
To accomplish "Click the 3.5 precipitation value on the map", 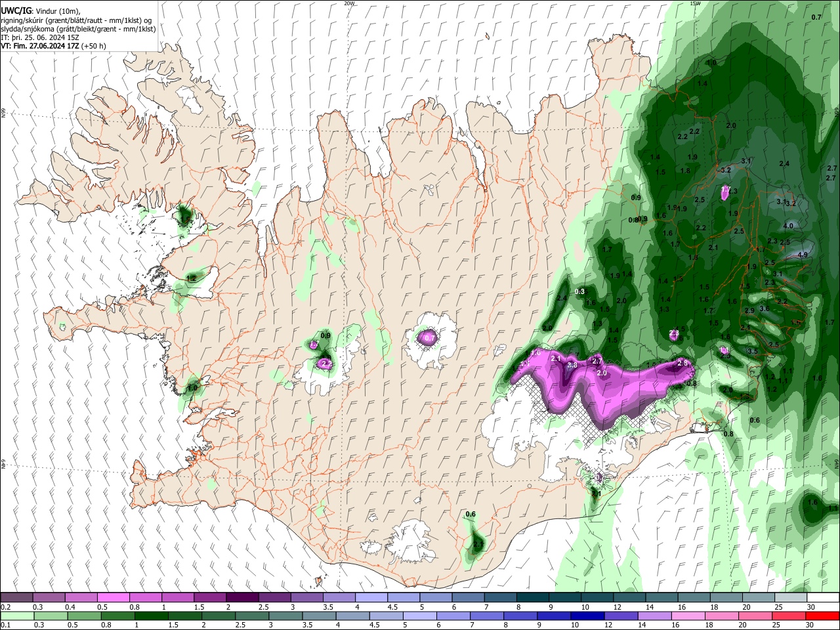I will [x=753, y=352].
